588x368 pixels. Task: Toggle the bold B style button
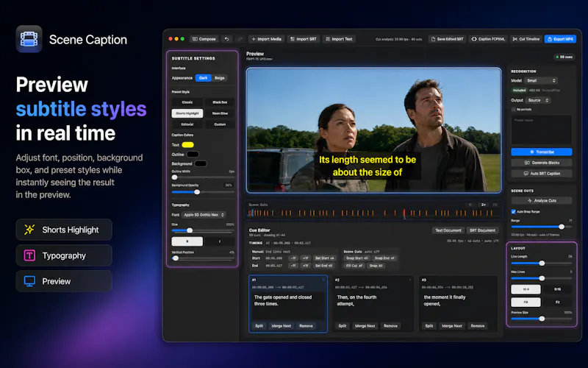(x=187, y=241)
